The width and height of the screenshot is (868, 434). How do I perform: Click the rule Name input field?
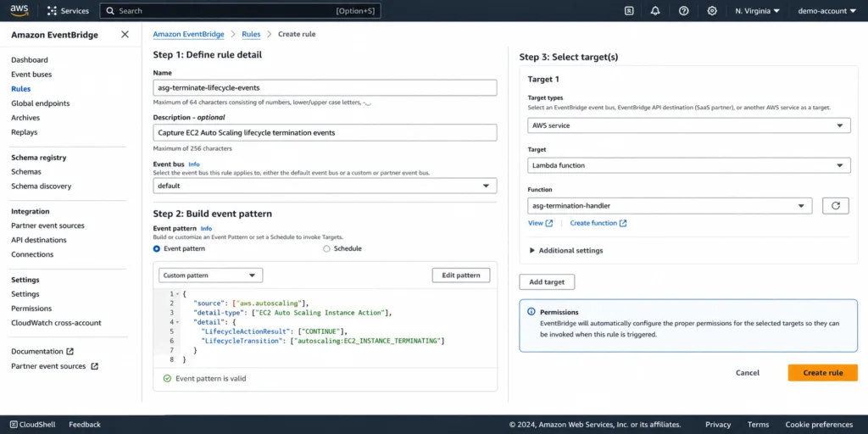click(x=325, y=87)
